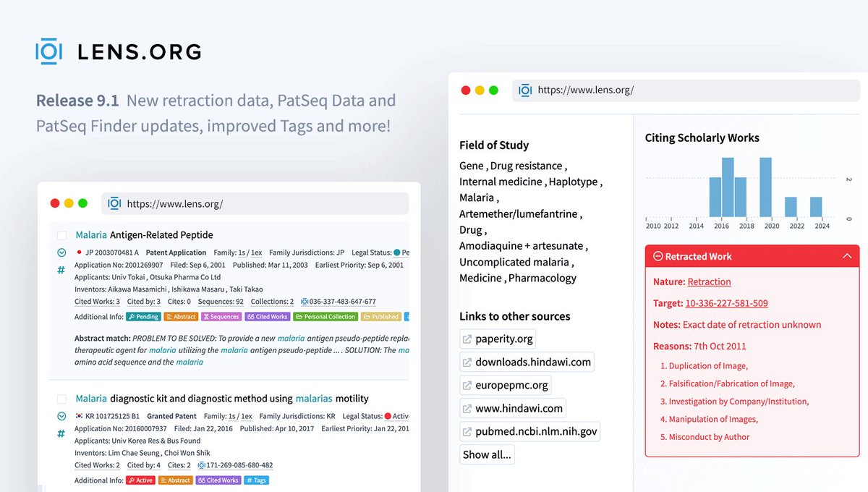Click tallest 2016 bar in citing chart

pyautogui.click(x=728, y=187)
